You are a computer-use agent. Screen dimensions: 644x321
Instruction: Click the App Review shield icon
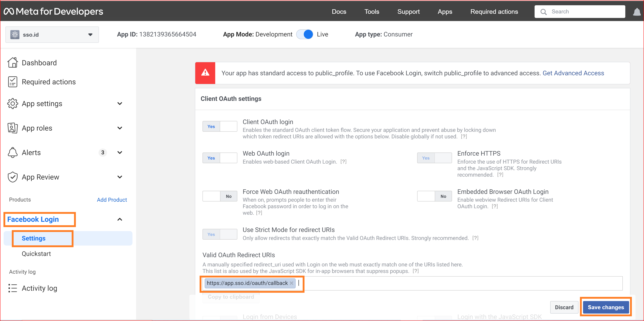coord(13,177)
